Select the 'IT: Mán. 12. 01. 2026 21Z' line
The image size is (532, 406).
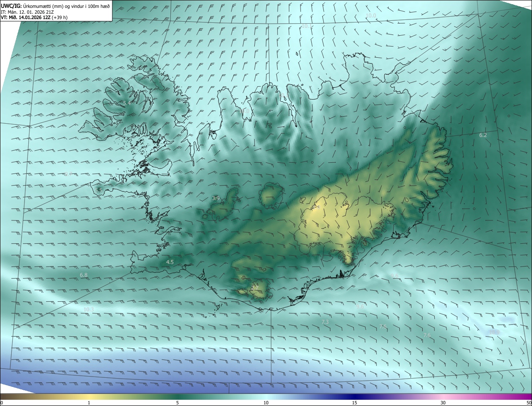click(27, 12)
